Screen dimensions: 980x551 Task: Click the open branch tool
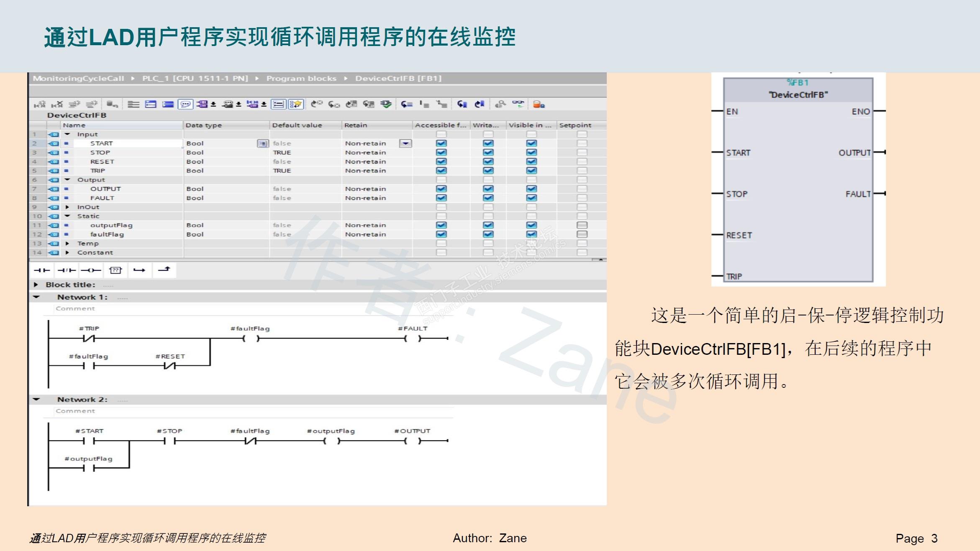click(139, 270)
